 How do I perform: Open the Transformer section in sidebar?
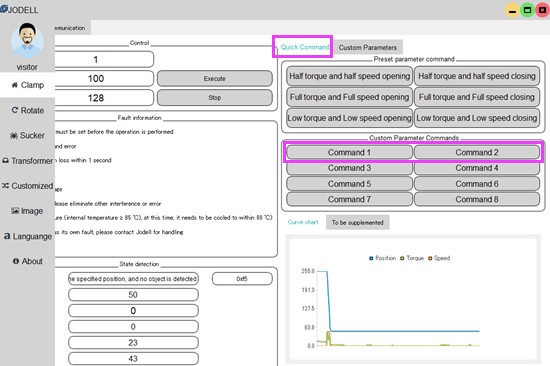click(27, 161)
